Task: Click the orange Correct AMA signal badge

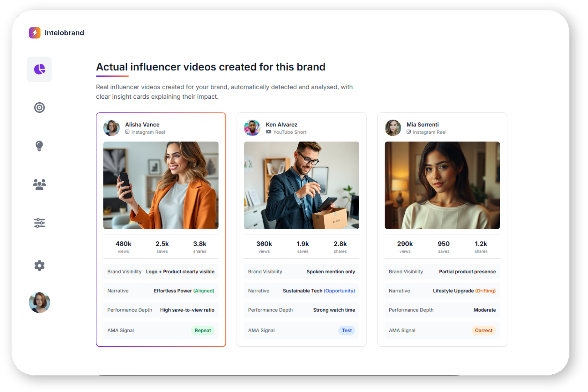Action: [x=483, y=330]
